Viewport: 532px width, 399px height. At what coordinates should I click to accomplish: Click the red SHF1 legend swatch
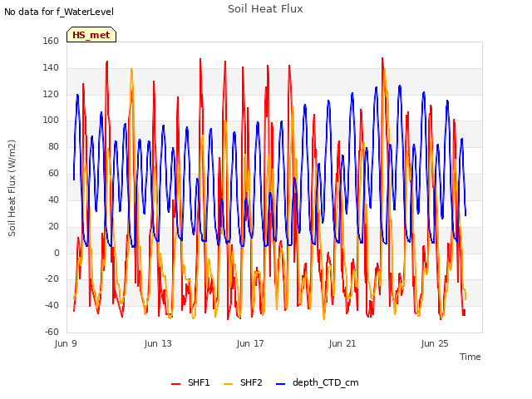(x=175, y=384)
